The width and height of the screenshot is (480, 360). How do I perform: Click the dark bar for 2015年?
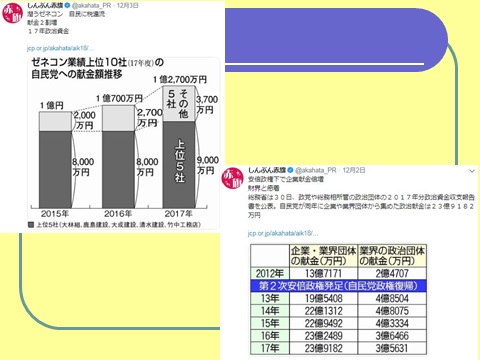click(55, 170)
